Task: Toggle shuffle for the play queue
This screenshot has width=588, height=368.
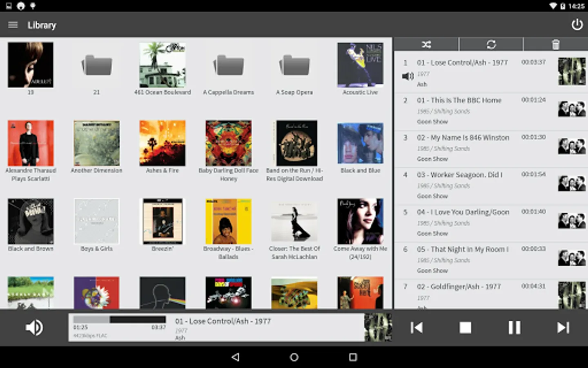Action: coord(426,44)
